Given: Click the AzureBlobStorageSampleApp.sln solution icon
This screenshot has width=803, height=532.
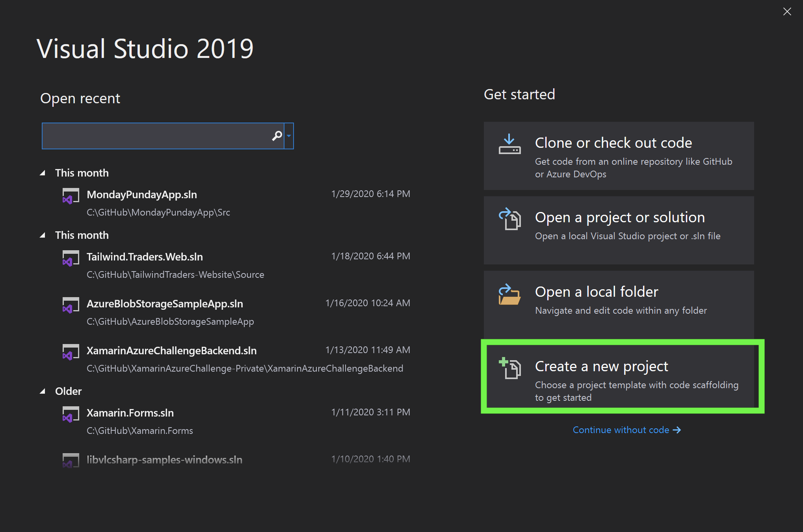Looking at the screenshot, I should tap(71, 305).
